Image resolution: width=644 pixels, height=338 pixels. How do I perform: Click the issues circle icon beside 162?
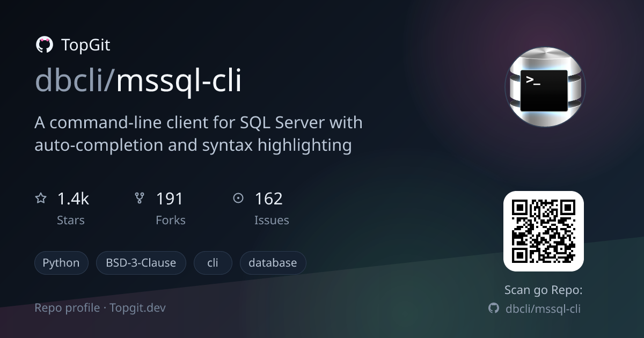pyautogui.click(x=238, y=199)
